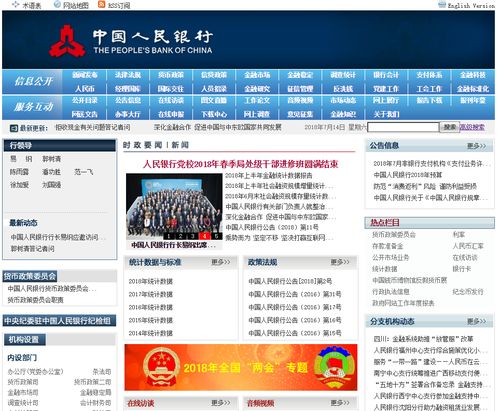Open 郭树清答记者问 under 最新动态
The height and width of the screenshot is (411, 499).
click(x=33, y=249)
